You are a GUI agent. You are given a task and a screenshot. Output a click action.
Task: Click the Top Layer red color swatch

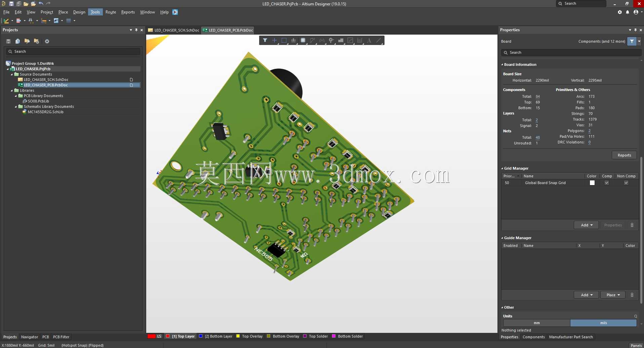pyautogui.click(x=168, y=336)
